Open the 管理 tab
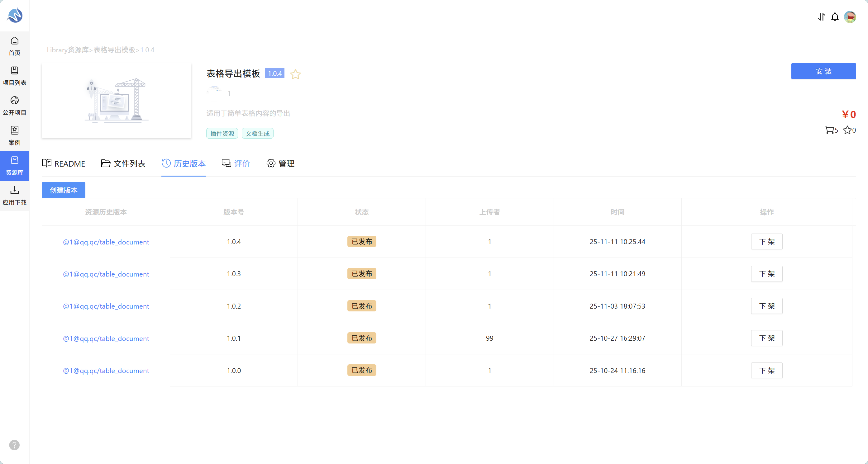Screen dimensions: 868x464 (280, 164)
